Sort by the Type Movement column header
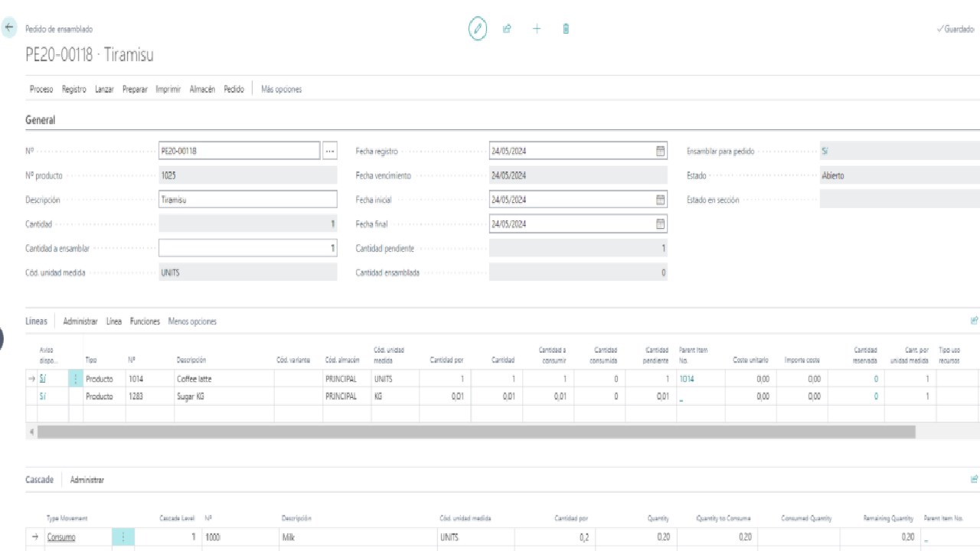The image size is (980, 551). pyautogui.click(x=67, y=518)
